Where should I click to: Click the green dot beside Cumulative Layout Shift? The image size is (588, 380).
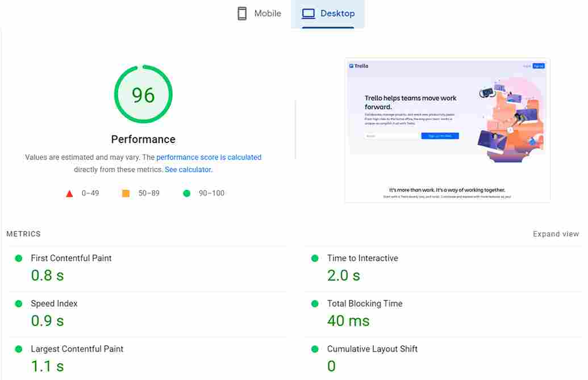click(x=314, y=349)
